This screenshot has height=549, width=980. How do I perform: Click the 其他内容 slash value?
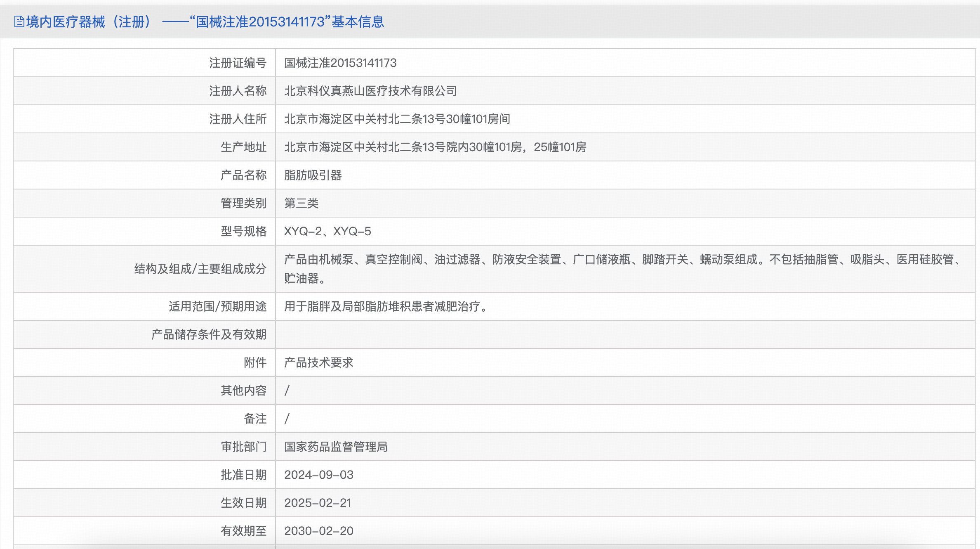point(287,390)
